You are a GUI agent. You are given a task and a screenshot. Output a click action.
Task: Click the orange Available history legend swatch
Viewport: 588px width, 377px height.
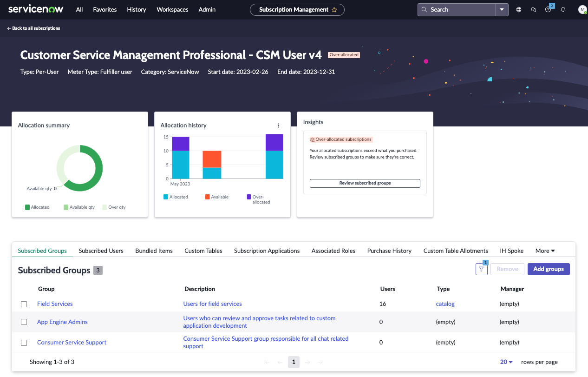(x=207, y=197)
